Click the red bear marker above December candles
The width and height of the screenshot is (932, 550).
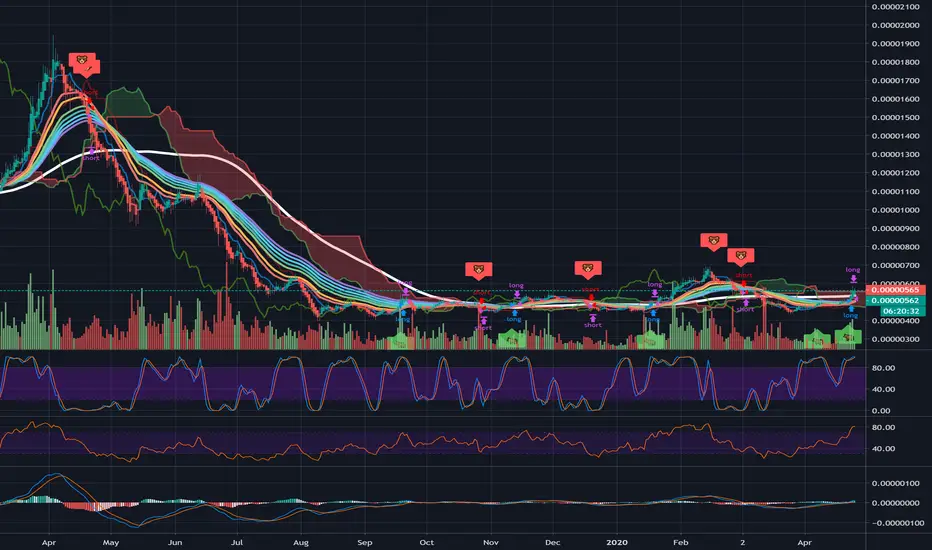click(x=588, y=269)
